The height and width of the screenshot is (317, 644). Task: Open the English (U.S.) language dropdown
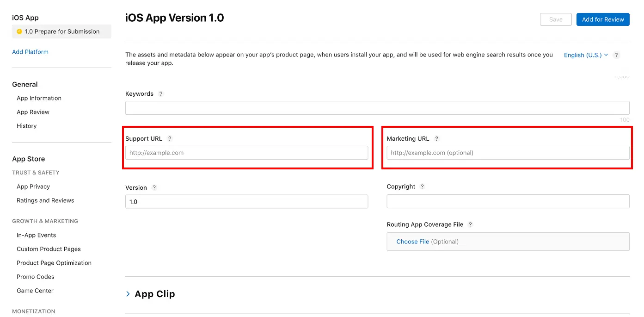(586, 55)
